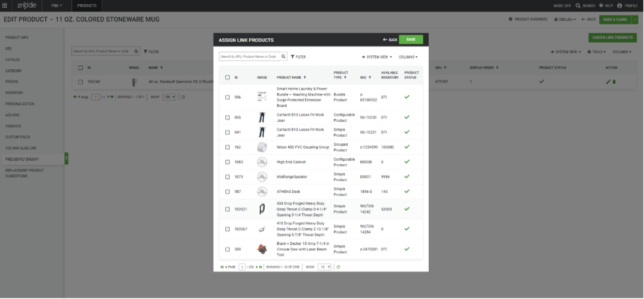Expand the Save & Close split arrow

(636, 19)
